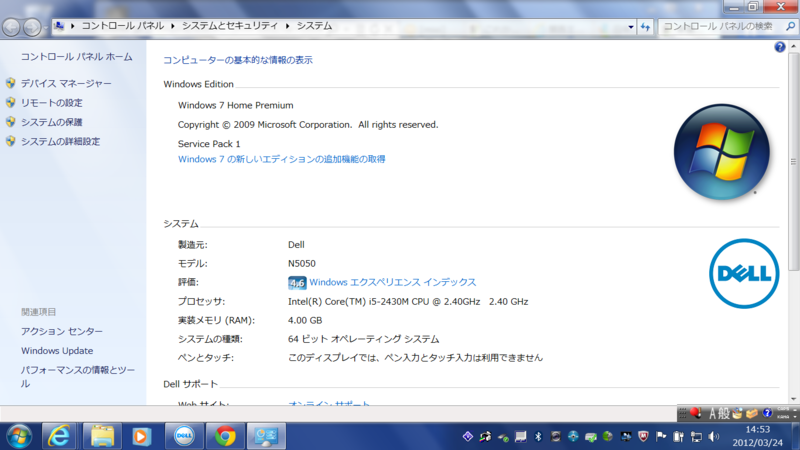Click the webcam tray icon
This screenshot has width=800, height=450.
coord(556,437)
